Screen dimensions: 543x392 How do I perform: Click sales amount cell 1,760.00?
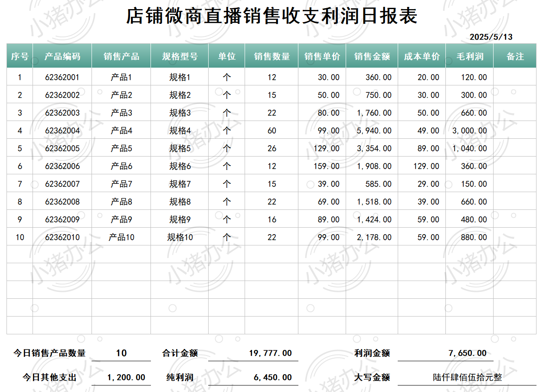372,113
